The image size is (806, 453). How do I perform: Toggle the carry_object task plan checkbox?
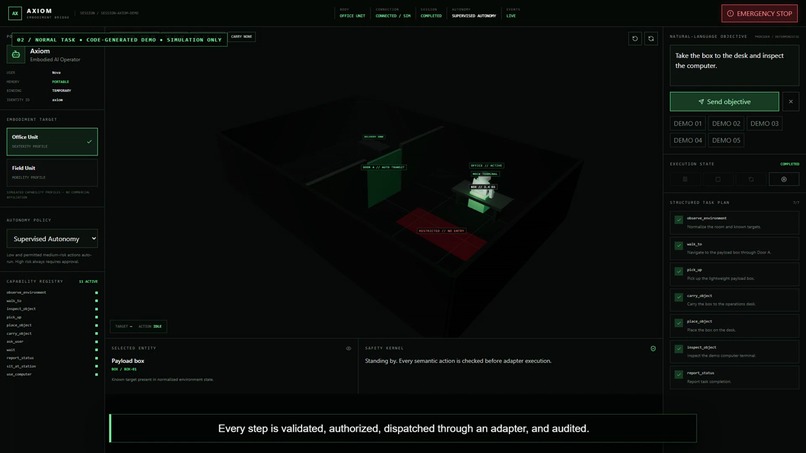click(679, 297)
